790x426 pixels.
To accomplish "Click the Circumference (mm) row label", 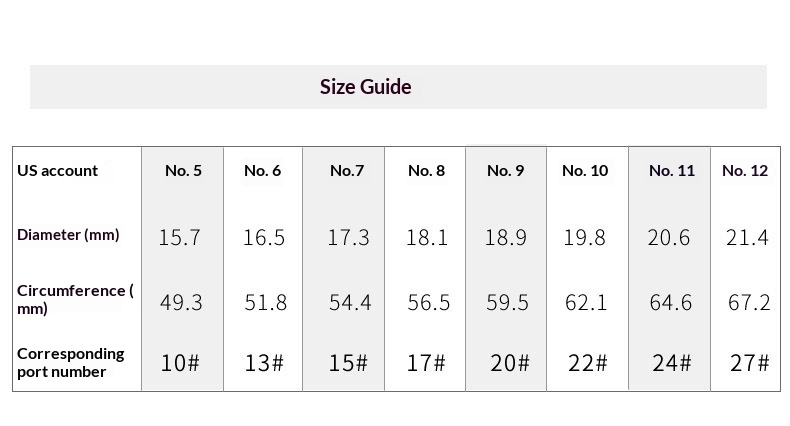I will (x=74, y=300).
